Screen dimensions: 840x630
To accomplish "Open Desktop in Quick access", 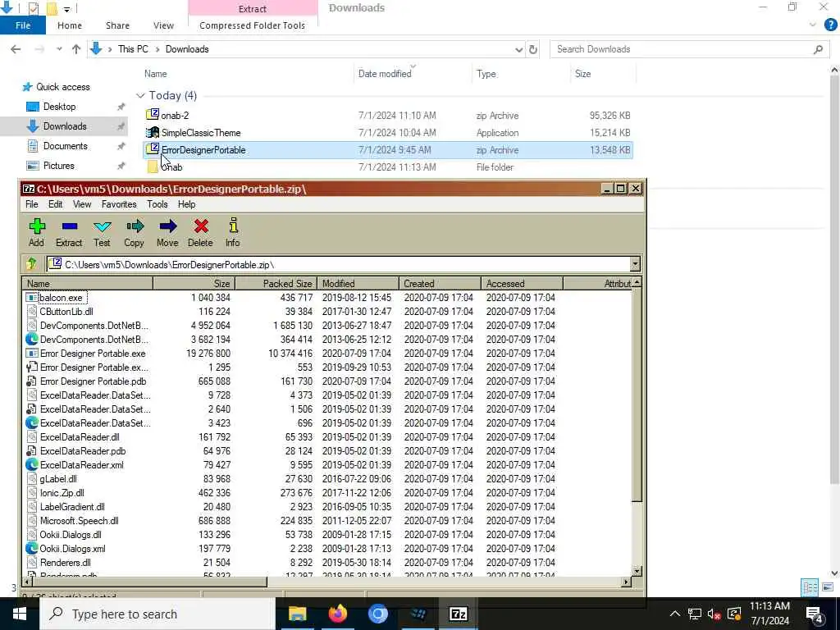I will point(59,107).
